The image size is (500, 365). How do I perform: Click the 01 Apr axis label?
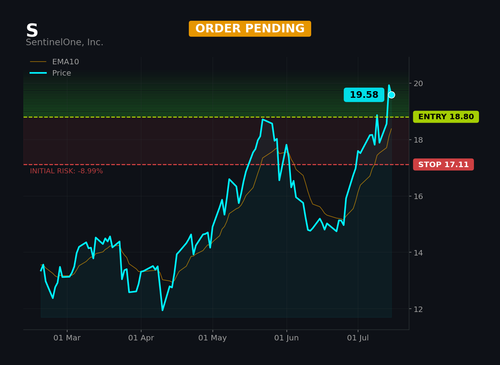(x=141, y=338)
